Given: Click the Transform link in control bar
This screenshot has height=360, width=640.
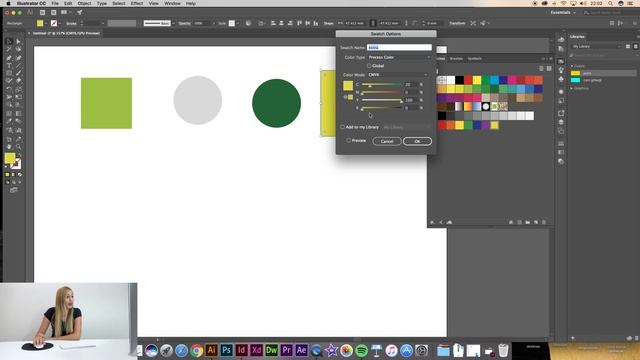Looking at the screenshot, I should (x=457, y=23).
